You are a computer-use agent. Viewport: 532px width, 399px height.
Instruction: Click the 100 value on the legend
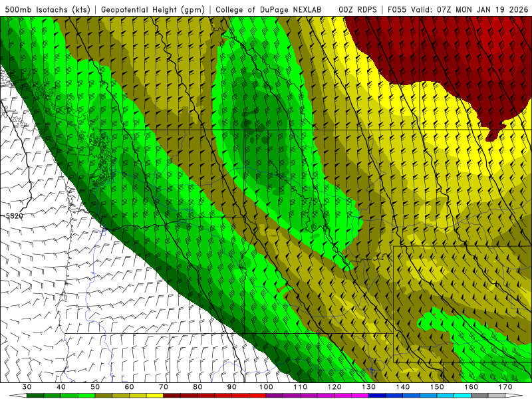click(266, 387)
